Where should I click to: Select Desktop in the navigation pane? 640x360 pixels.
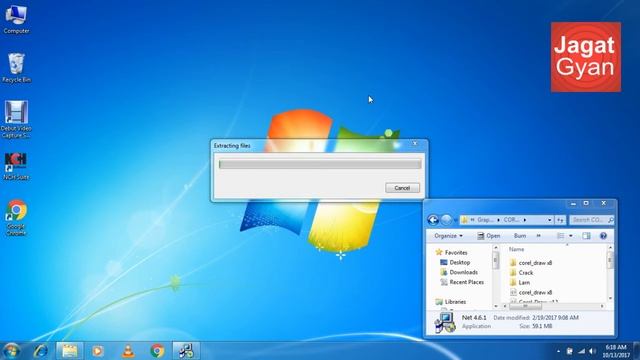(455, 262)
